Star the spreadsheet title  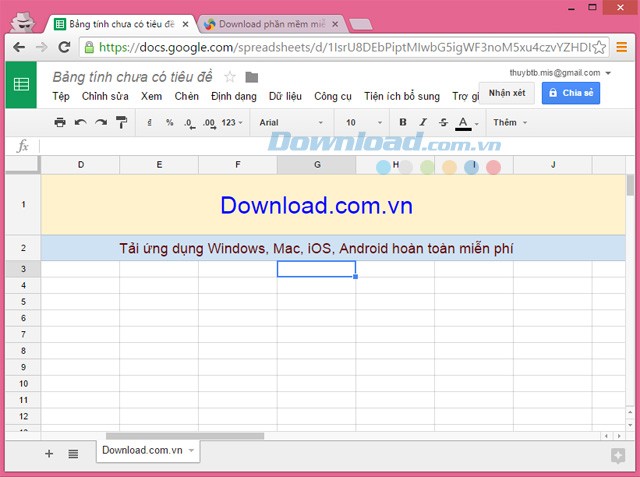(x=230, y=77)
